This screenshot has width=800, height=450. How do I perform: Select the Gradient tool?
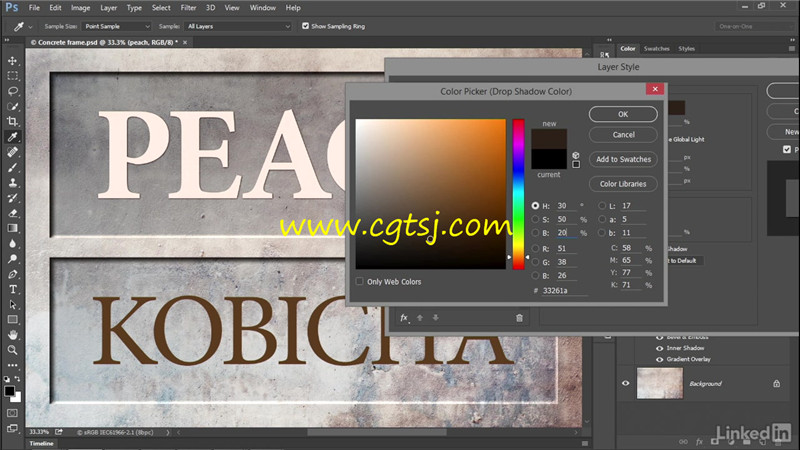[12, 228]
